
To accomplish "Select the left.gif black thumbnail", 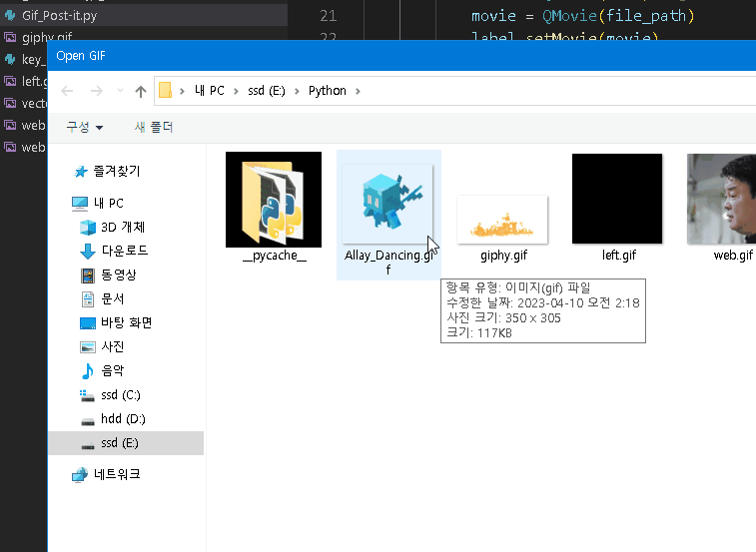I will coord(617,199).
